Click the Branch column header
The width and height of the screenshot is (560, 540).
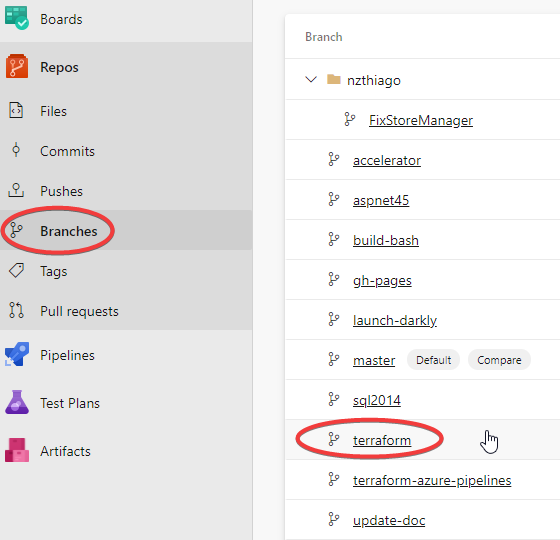tap(324, 37)
